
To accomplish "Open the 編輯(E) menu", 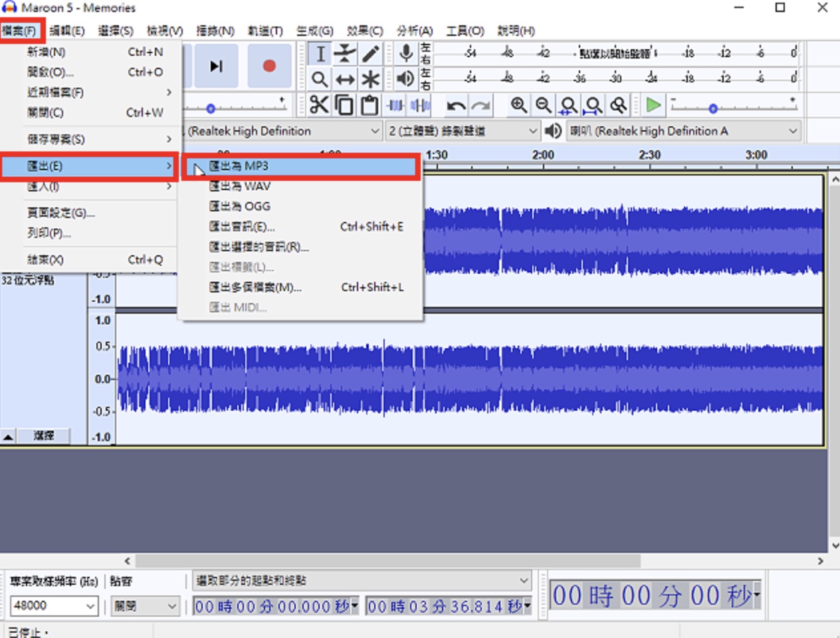I will click(67, 31).
